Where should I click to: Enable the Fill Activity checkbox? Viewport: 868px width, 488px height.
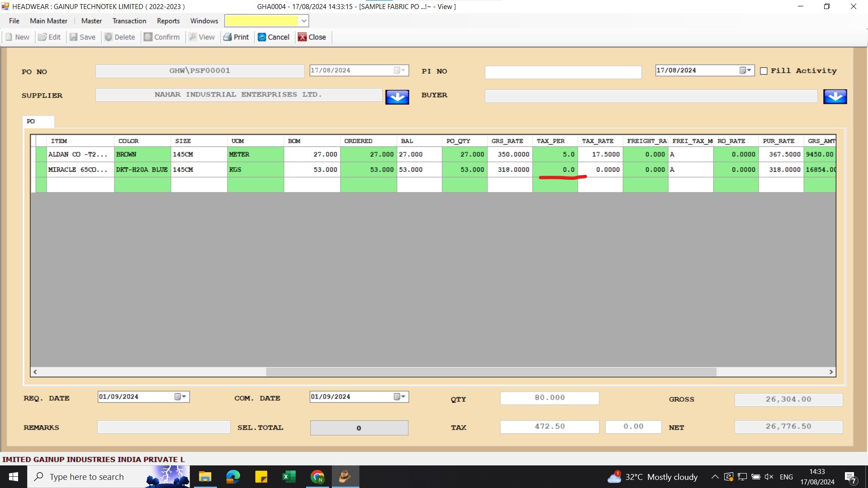click(764, 71)
